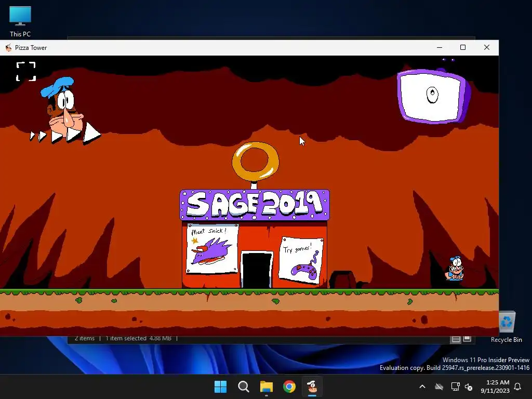The width and height of the screenshot is (532, 399).
Task: Open the Windows Start menu
Action: 220,387
